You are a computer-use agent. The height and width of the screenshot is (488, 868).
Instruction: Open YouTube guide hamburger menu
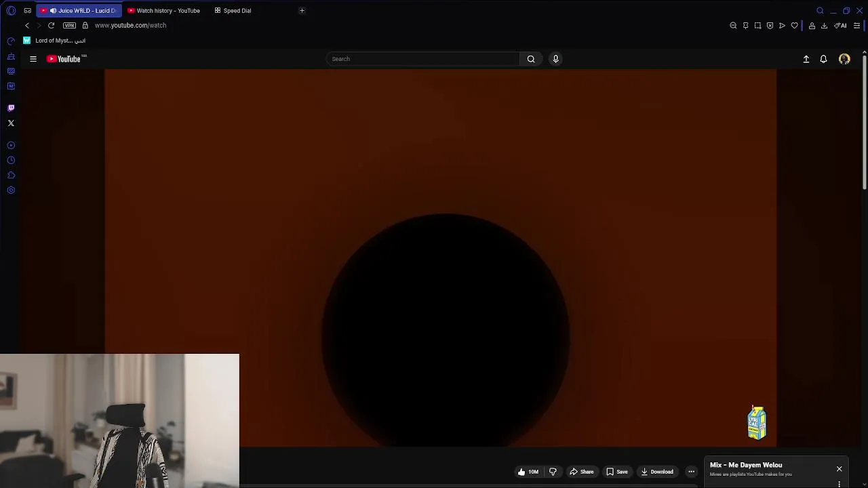(33, 59)
